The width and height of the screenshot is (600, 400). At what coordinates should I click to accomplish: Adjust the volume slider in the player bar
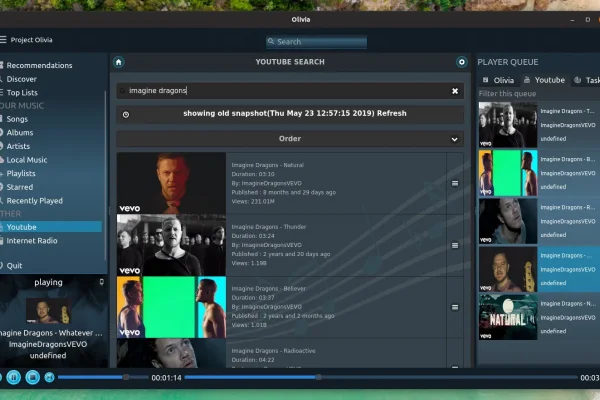click(103, 377)
